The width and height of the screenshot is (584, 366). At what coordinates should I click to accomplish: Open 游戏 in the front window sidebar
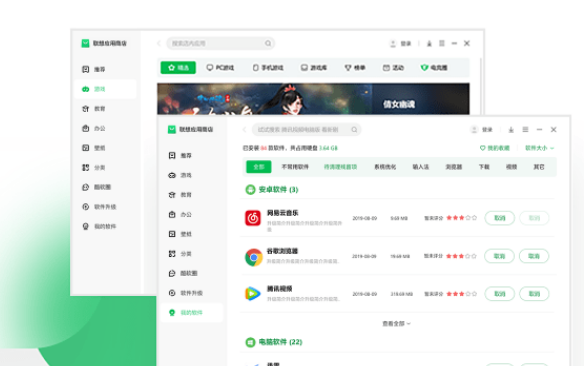pos(180,175)
